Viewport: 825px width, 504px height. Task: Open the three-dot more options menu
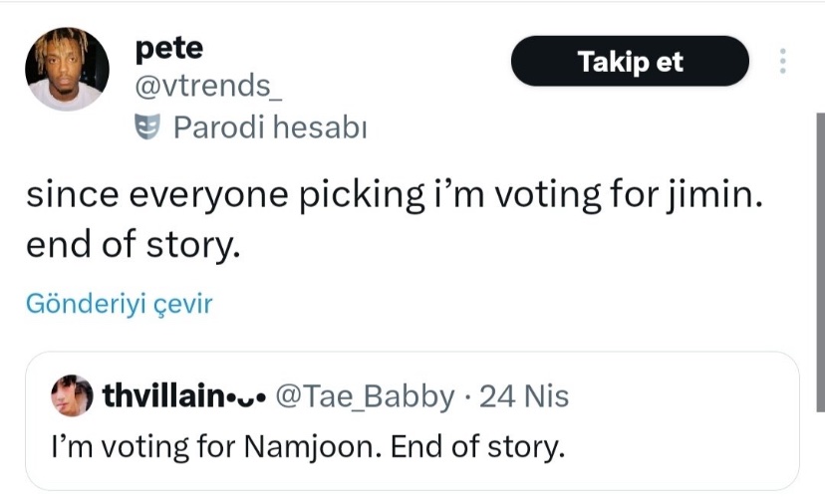[x=783, y=62]
